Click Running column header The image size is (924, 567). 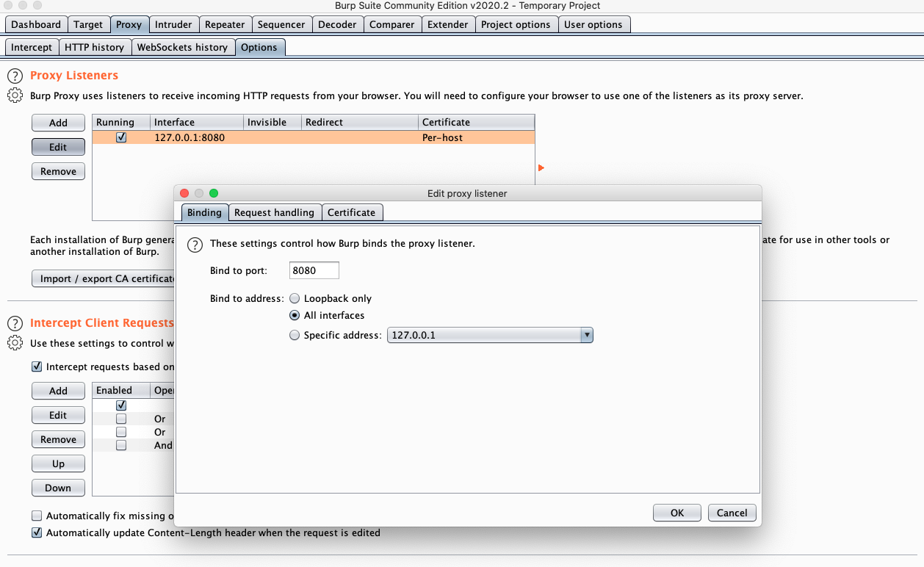[121, 122]
